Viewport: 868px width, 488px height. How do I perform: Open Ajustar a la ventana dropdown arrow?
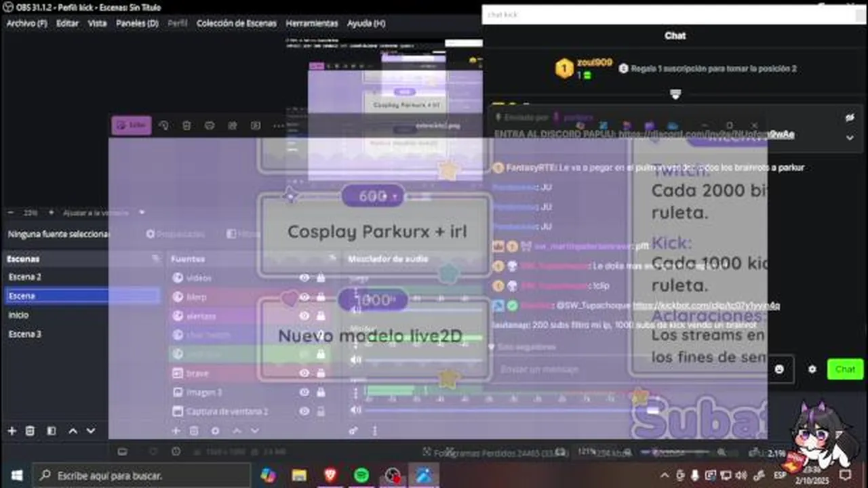pos(142,212)
